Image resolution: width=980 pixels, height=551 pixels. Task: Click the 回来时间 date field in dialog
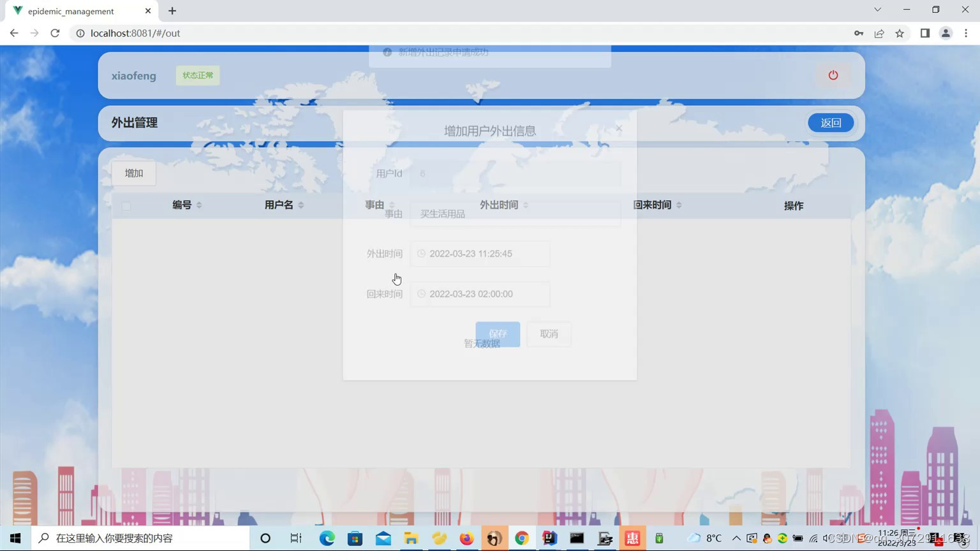pyautogui.click(x=480, y=294)
